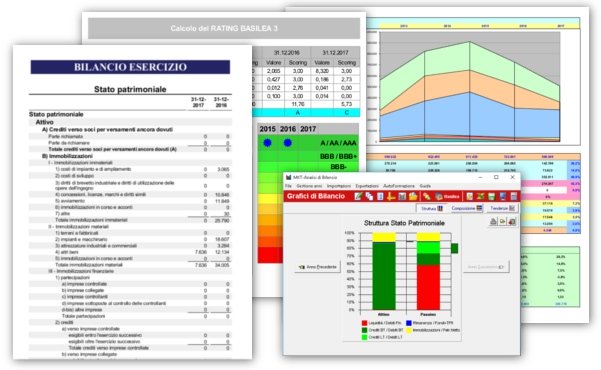This screenshot has width=601, height=370.
Task: Minimize the MKT Analisi di Bilancio window
Action: point(480,178)
